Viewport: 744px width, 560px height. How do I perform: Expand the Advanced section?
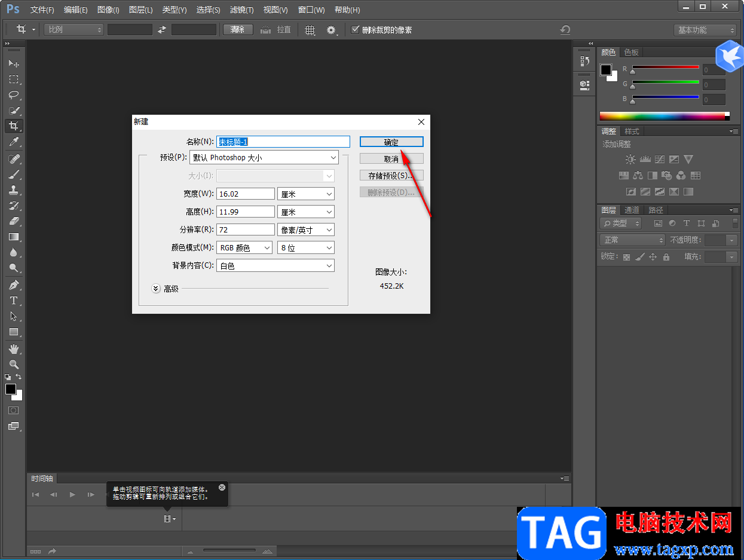[156, 288]
